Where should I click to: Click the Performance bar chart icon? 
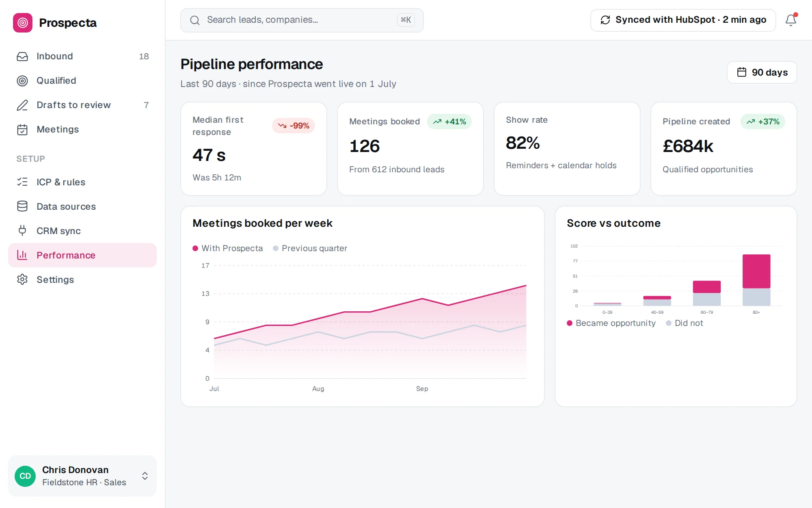click(x=22, y=255)
